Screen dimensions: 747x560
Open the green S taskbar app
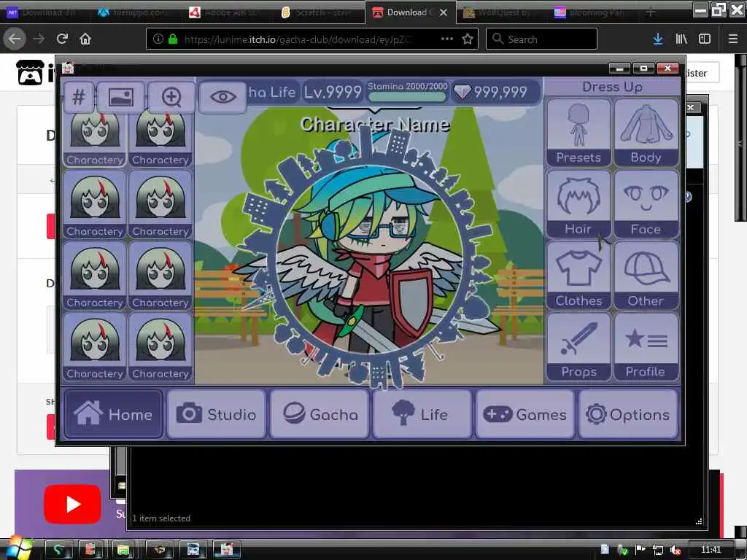coord(58,550)
